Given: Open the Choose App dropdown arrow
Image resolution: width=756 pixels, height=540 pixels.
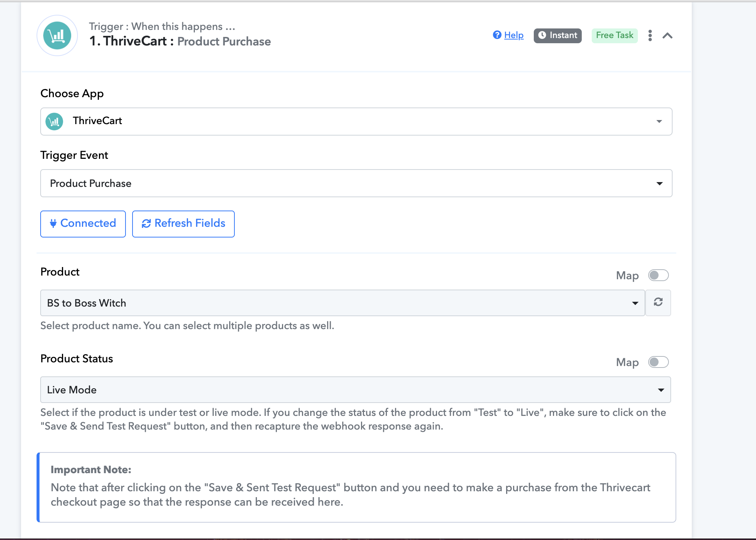Looking at the screenshot, I should [659, 121].
